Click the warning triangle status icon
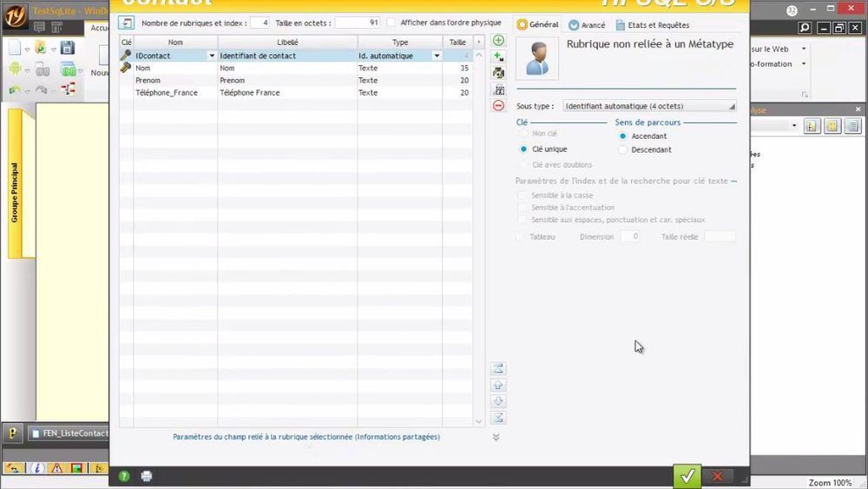868x489 pixels. pos(56,468)
